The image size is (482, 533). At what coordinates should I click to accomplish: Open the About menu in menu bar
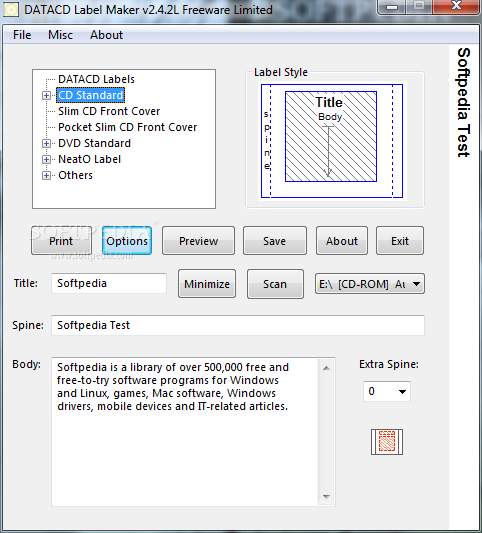[106, 35]
